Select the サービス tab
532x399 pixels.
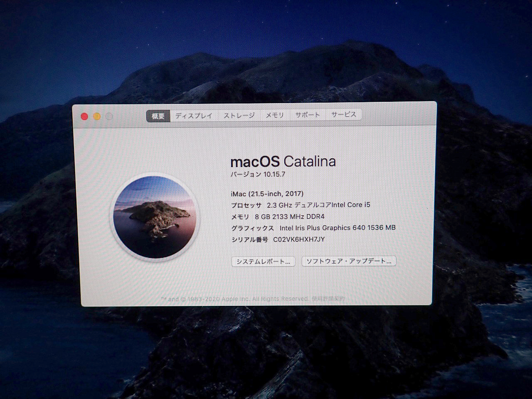coord(344,114)
